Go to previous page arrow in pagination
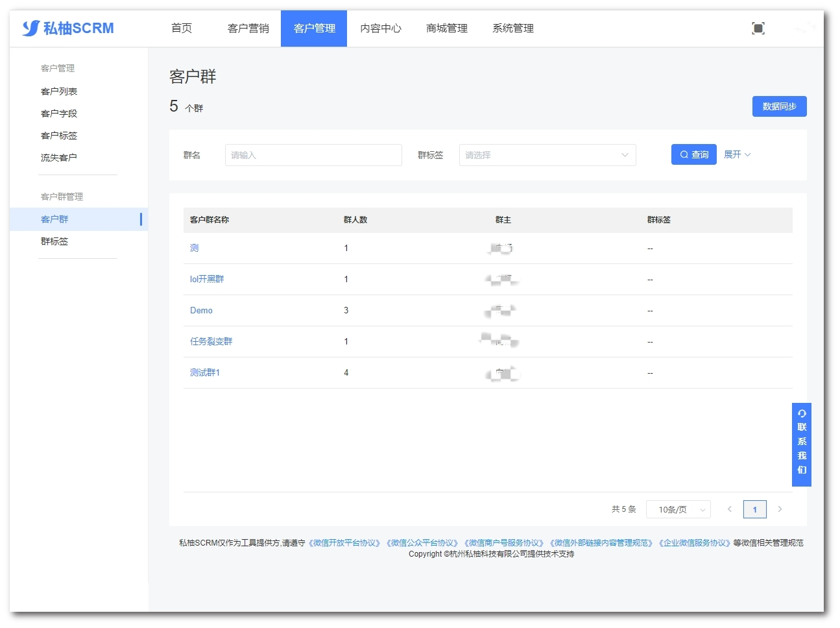840x628 pixels. pos(730,509)
